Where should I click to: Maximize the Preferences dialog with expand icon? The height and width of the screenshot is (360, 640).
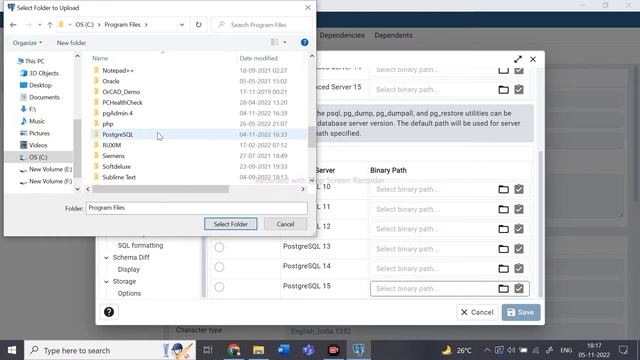(x=518, y=59)
